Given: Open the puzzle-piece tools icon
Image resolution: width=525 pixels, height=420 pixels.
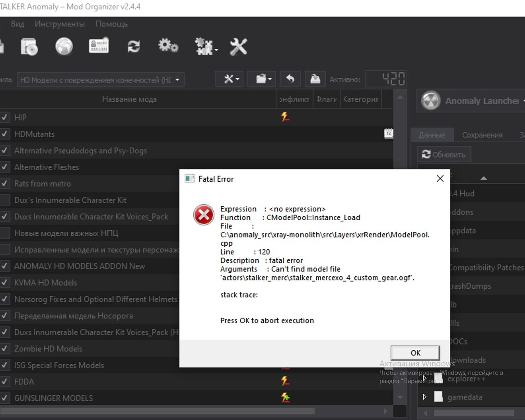Looking at the screenshot, I should coord(203,46).
